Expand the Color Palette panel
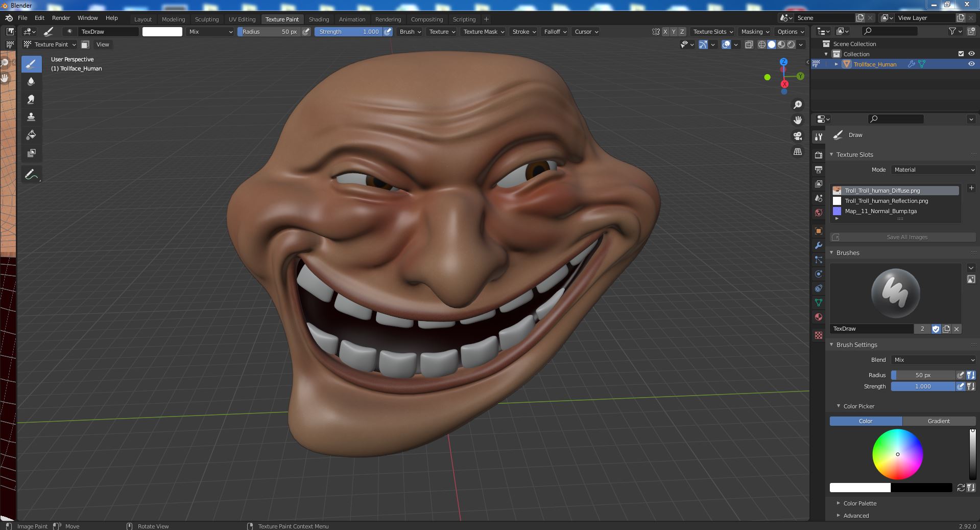 [x=860, y=503]
